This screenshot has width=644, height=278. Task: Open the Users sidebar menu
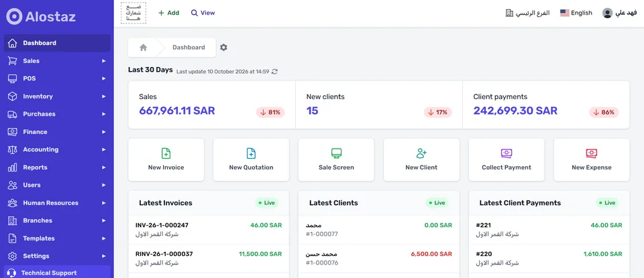click(x=57, y=185)
